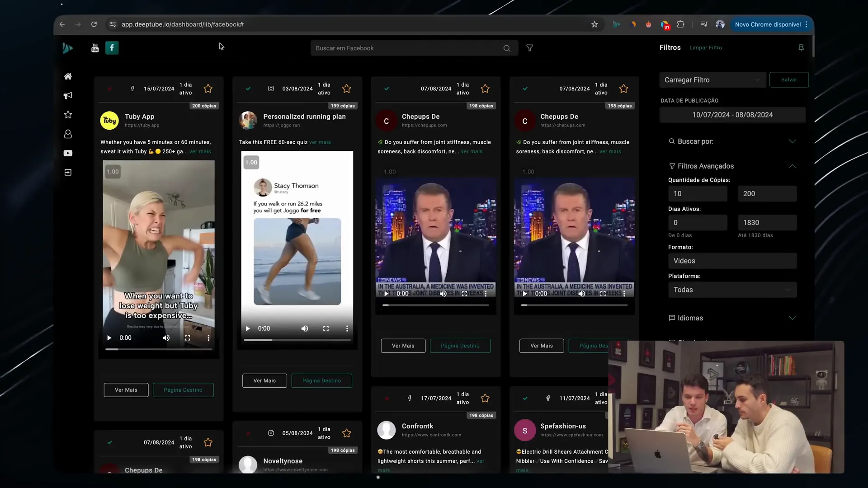The height and width of the screenshot is (488, 868).
Task: Click maximum copies field showing 200
Action: click(767, 193)
